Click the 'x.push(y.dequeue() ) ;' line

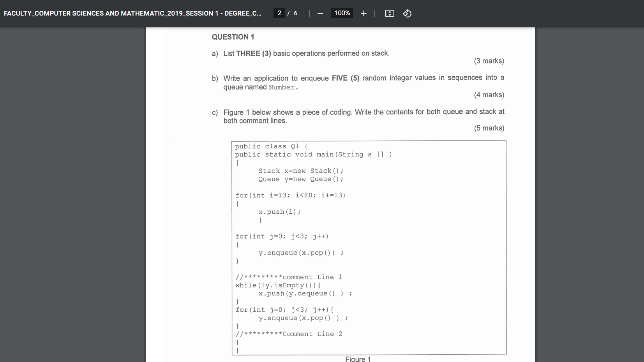pos(305,293)
